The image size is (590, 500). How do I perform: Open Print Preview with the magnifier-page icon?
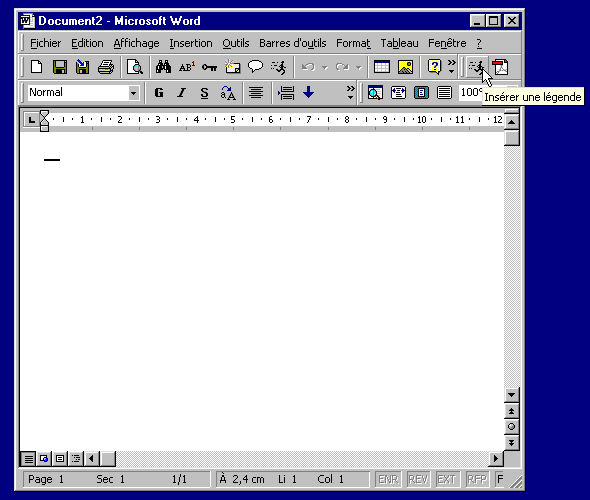coord(135,67)
